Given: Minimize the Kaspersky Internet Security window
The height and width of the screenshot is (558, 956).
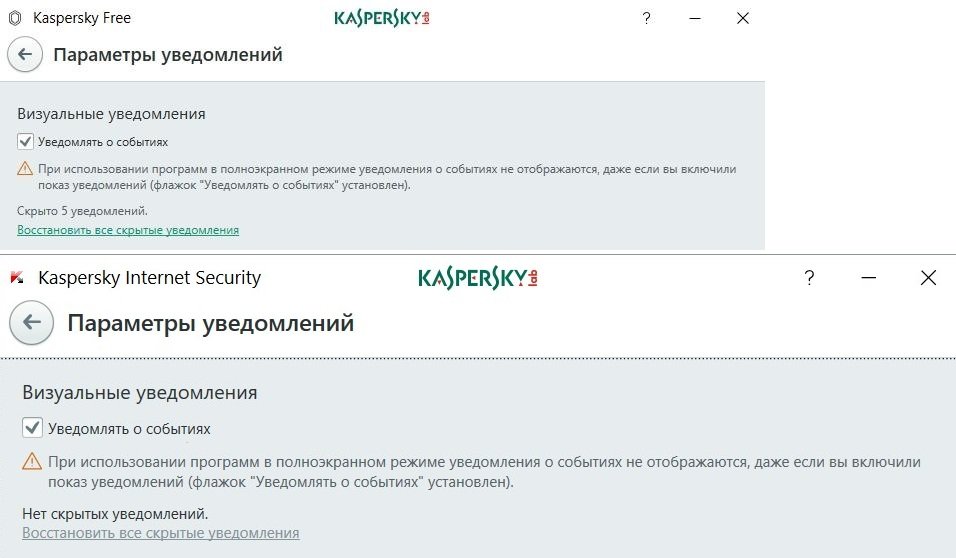Looking at the screenshot, I should tap(868, 278).
